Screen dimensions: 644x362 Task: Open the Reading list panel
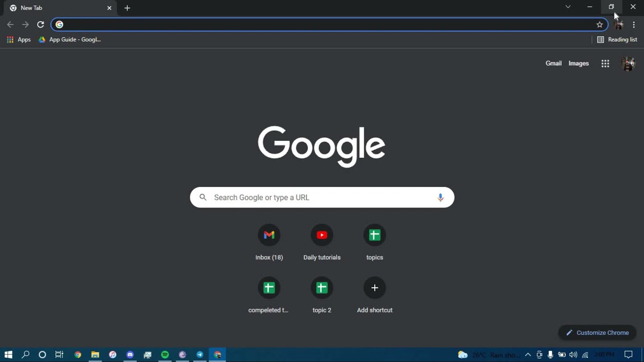tap(617, 39)
